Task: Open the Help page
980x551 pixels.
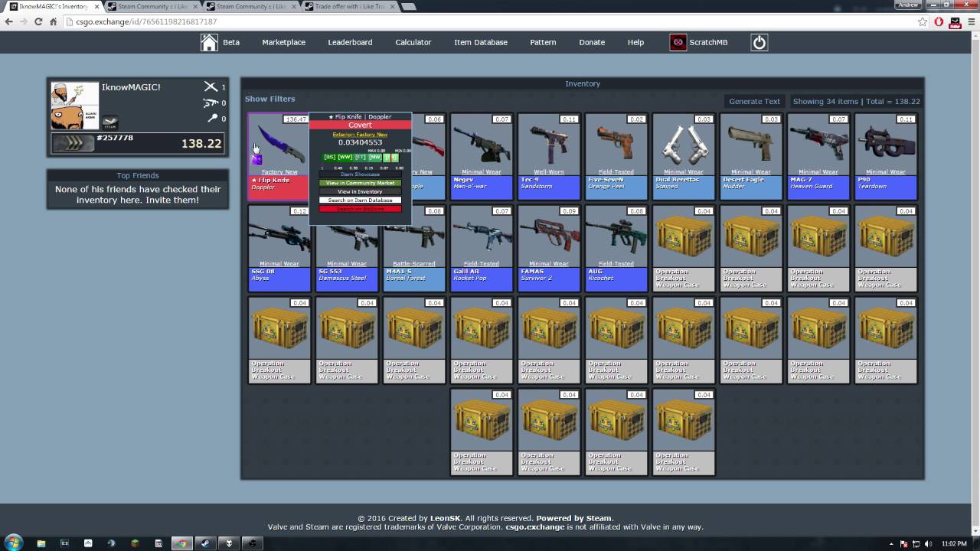Action: click(x=635, y=42)
